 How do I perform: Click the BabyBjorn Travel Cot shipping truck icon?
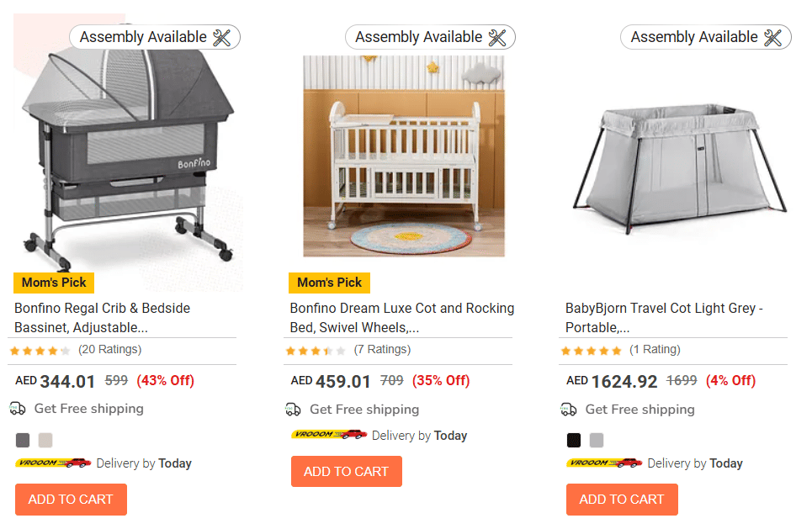pyautogui.click(x=569, y=410)
